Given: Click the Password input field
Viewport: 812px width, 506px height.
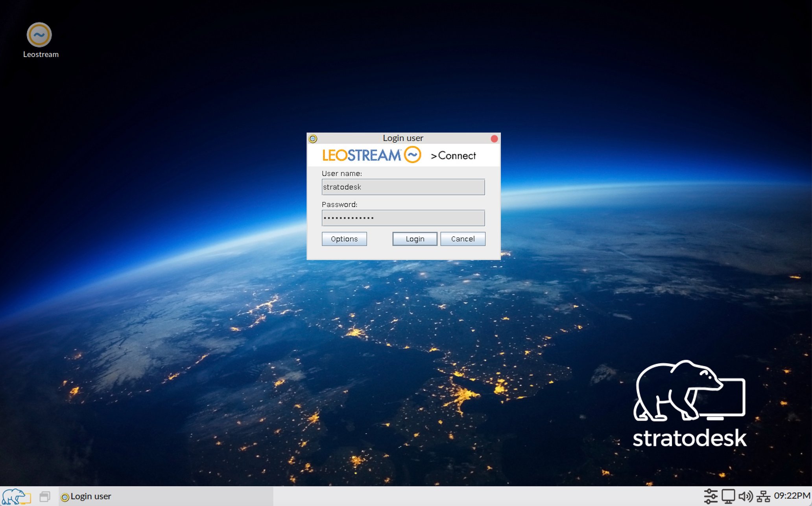Looking at the screenshot, I should [x=403, y=218].
